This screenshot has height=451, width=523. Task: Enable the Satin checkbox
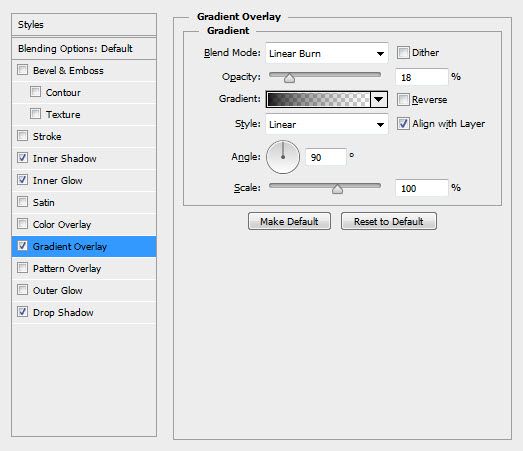[22, 202]
